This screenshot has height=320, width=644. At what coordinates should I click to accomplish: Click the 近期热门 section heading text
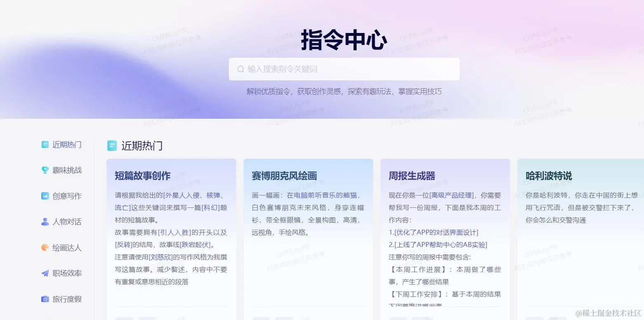pos(142,145)
